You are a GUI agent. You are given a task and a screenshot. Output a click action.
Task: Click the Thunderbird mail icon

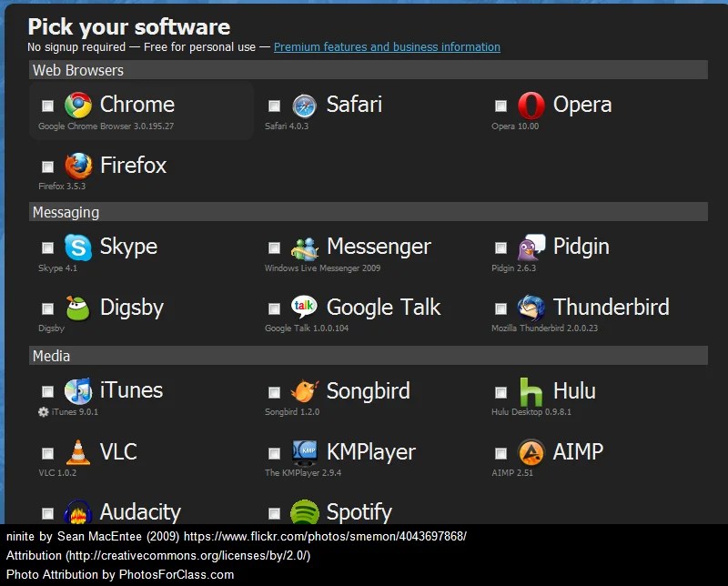pos(531,308)
